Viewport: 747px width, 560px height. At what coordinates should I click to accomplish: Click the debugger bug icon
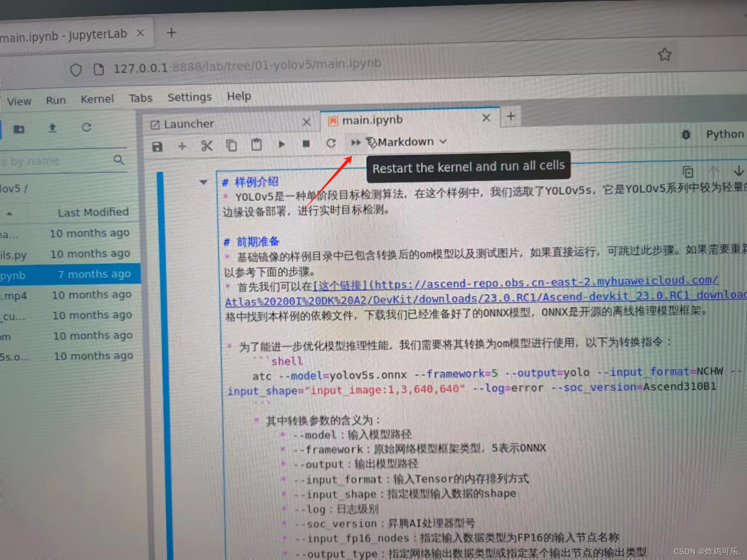(686, 135)
